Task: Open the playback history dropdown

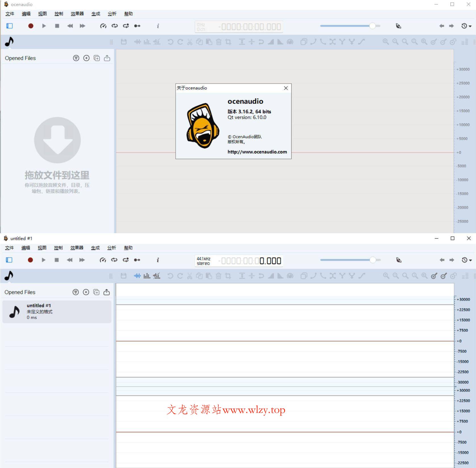Action: [x=465, y=26]
